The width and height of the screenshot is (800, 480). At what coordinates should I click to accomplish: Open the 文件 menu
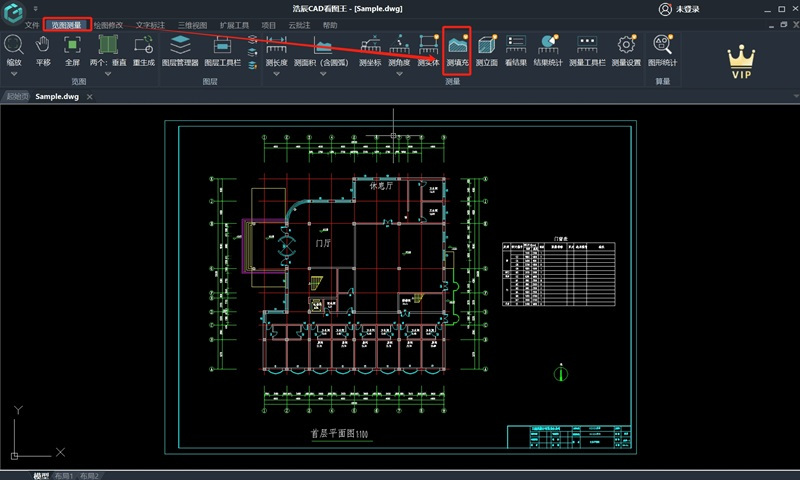[32, 25]
